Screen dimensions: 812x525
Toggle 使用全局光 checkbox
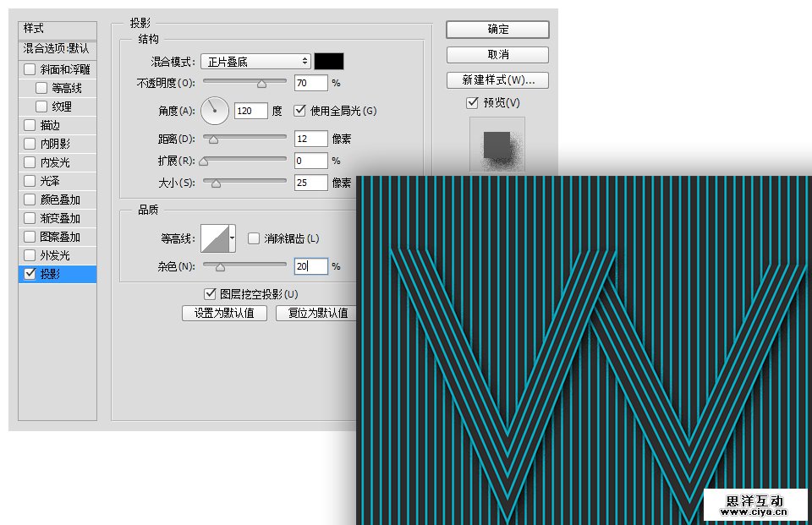point(299,111)
